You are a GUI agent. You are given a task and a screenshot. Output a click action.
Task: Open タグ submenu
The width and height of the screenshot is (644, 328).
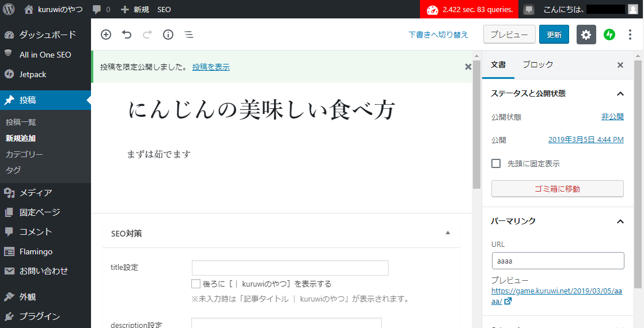13,170
